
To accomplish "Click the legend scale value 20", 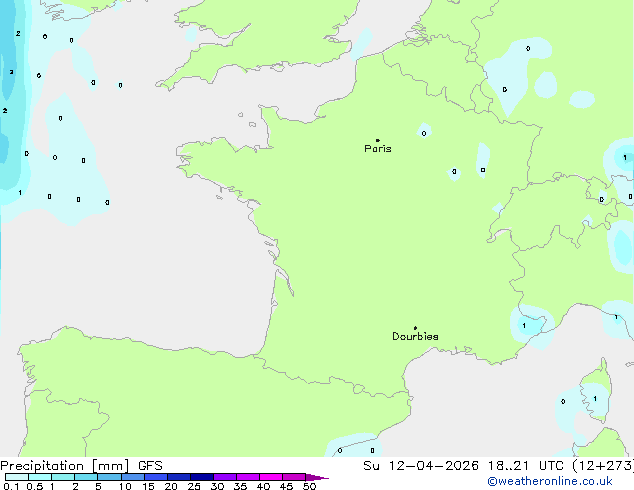I will tap(171, 486).
